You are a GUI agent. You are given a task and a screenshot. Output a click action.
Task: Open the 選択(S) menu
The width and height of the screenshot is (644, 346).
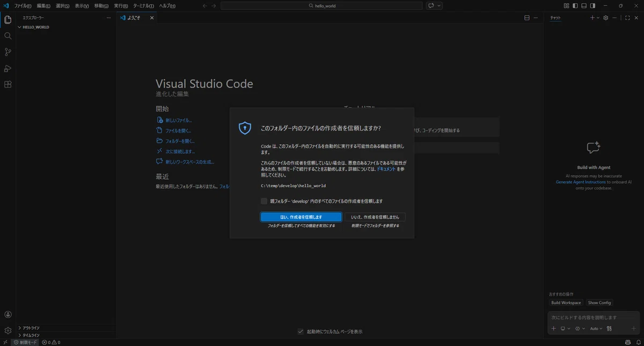[x=62, y=6]
